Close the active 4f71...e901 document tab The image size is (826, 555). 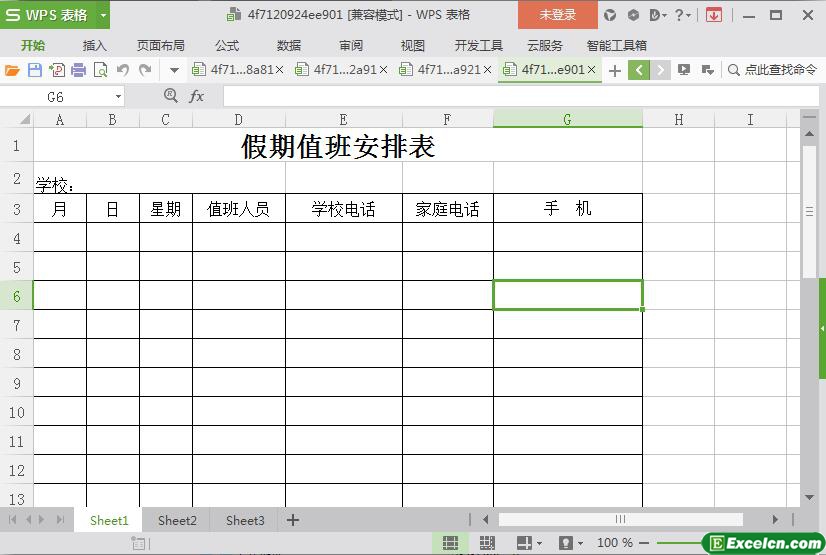pos(592,70)
